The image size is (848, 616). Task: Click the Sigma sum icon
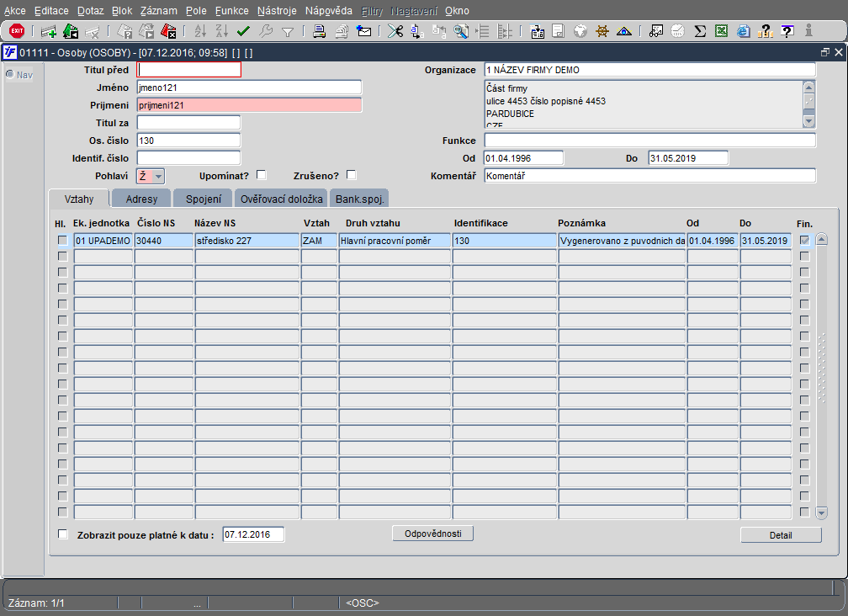click(700, 31)
